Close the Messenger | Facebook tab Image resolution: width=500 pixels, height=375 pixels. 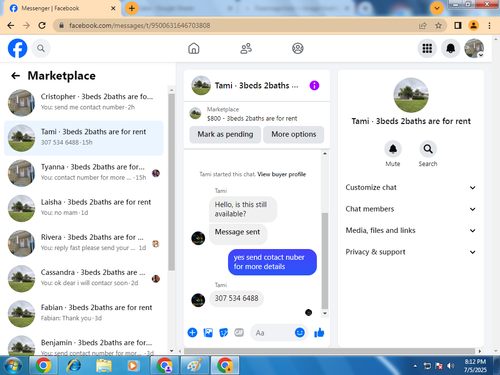pyautogui.click(x=113, y=8)
